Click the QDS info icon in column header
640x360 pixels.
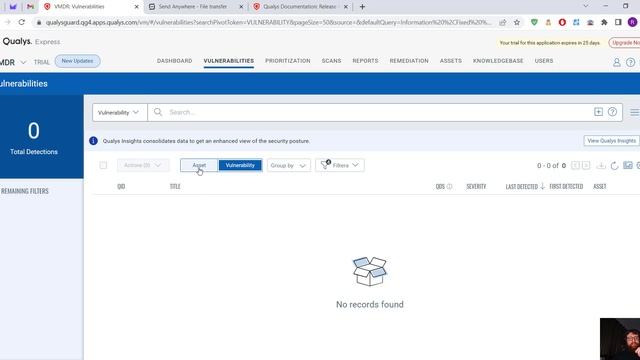click(449, 187)
